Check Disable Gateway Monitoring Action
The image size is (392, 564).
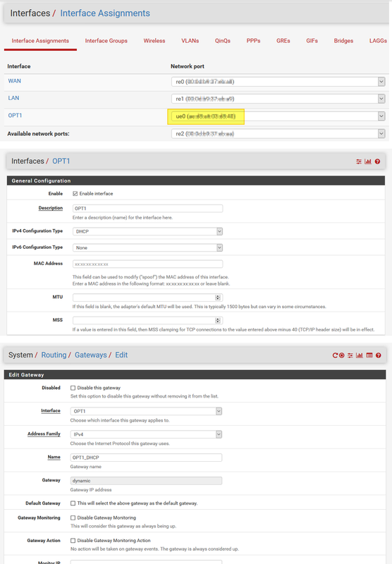(x=73, y=540)
